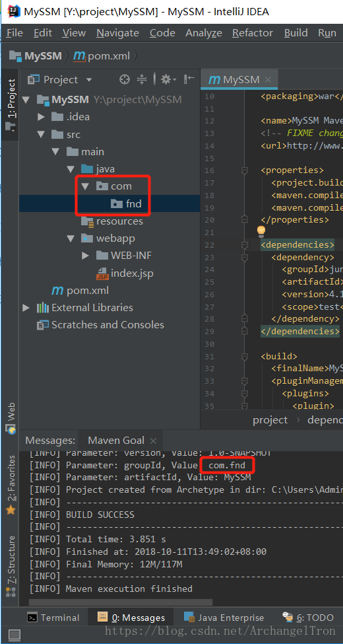Open the File menu

pos(15,33)
